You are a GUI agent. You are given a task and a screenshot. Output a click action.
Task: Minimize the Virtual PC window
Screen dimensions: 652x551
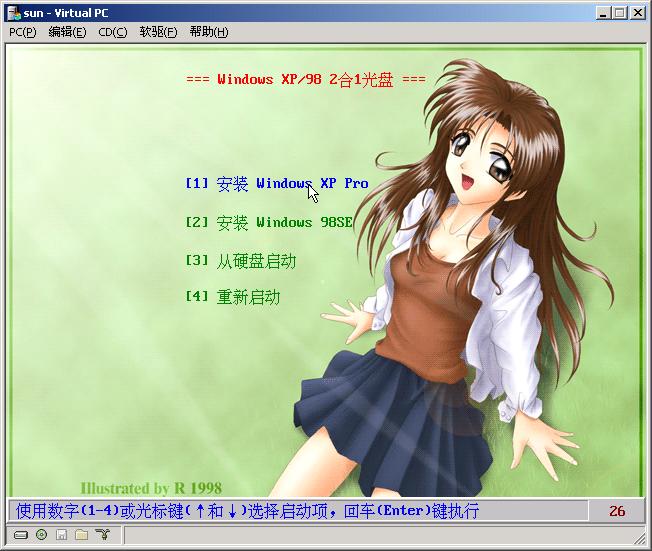click(x=603, y=13)
